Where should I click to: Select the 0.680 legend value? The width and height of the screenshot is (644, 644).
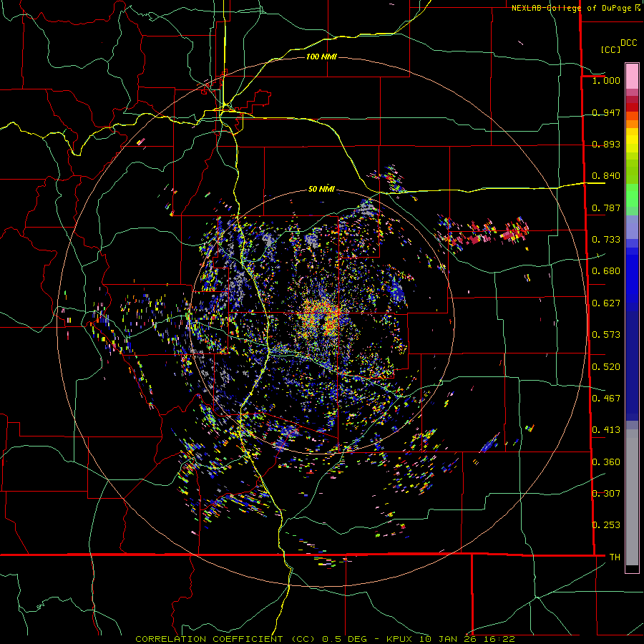(606, 271)
